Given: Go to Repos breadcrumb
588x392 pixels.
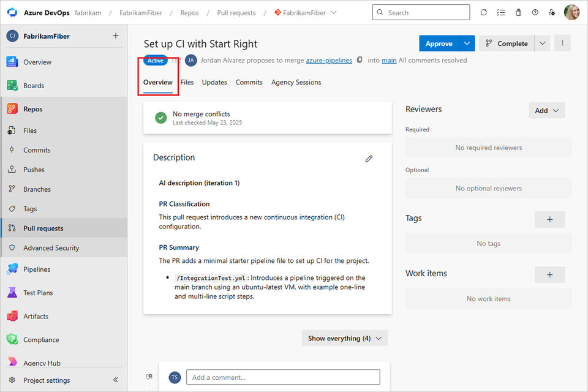Looking at the screenshot, I should [189, 13].
